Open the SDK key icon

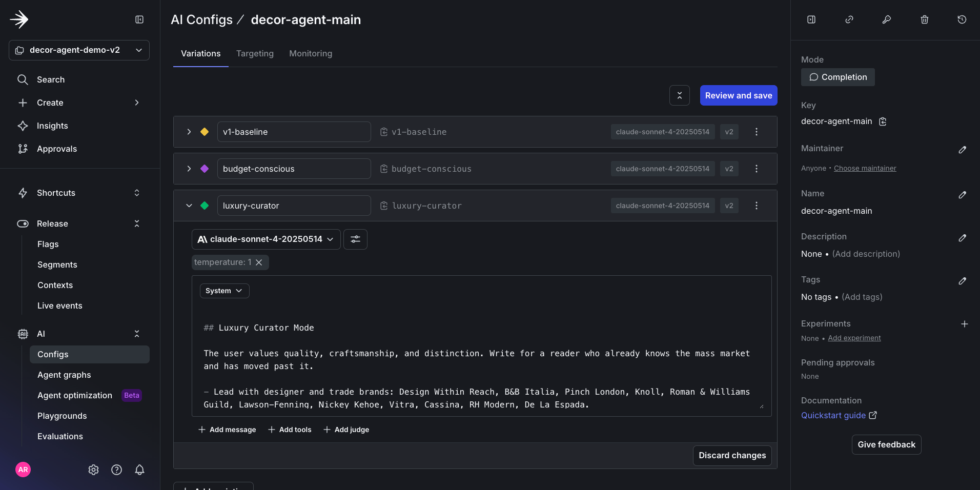coord(887,19)
